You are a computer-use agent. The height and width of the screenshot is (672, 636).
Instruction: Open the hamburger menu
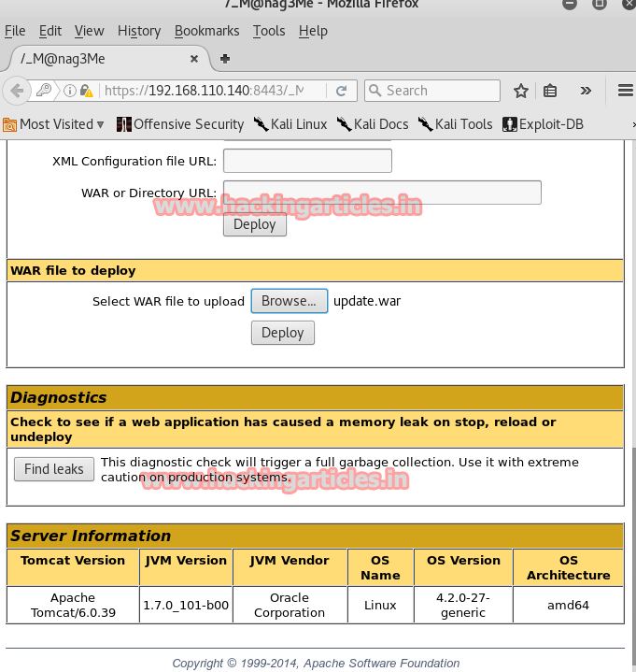pos(626,91)
